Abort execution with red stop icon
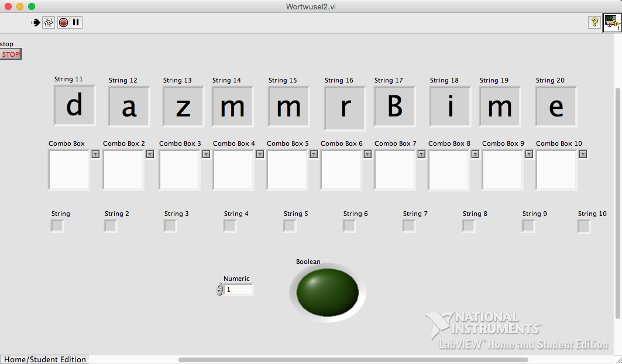The image size is (622, 364). pos(63,23)
